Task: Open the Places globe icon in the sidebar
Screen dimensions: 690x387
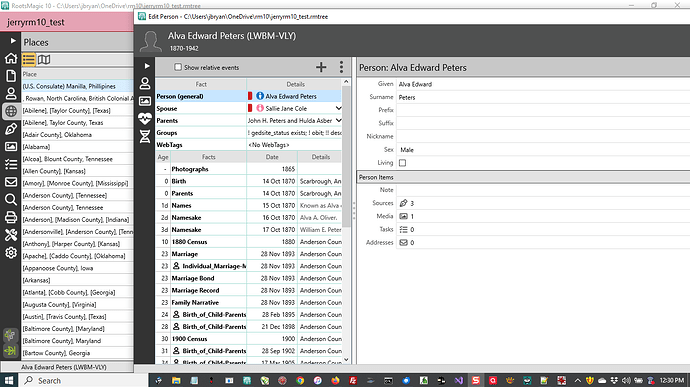Action: 11,111
